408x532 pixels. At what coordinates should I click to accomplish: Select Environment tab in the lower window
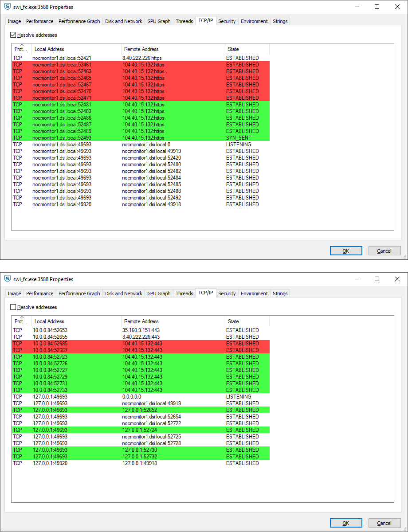tap(255, 293)
